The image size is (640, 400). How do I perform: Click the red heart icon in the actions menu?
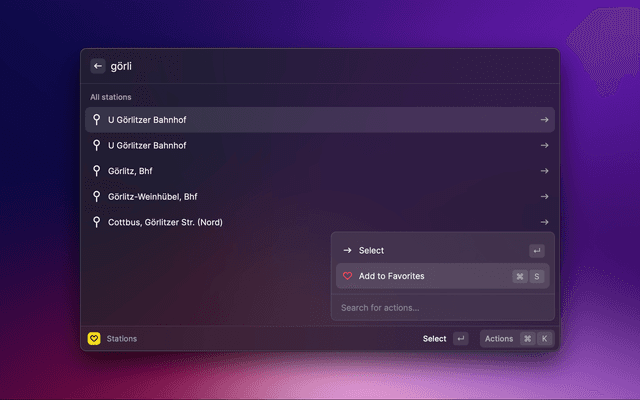[347, 276]
